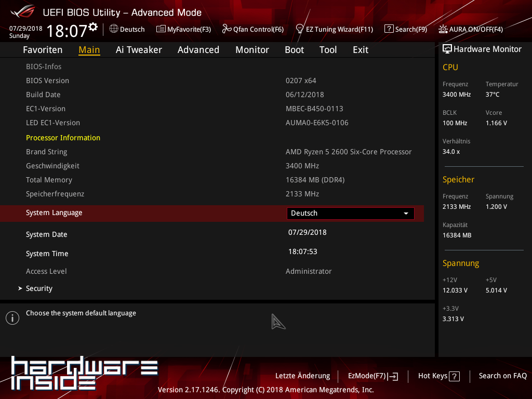Select the System Language row label

click(x=54, y=212)
